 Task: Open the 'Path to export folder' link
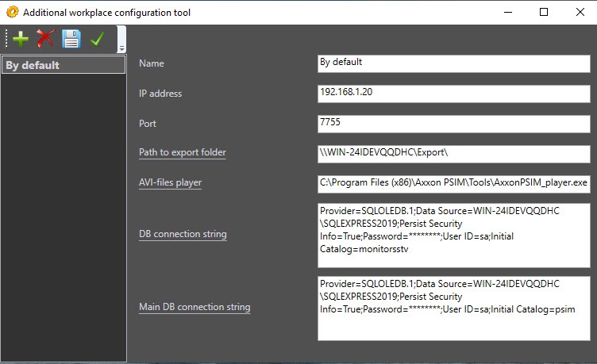coord(182,152)
